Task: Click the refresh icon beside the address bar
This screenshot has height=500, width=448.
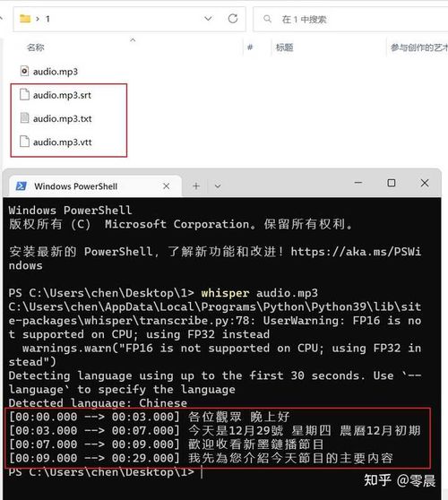Action: (x=233, y=19)
